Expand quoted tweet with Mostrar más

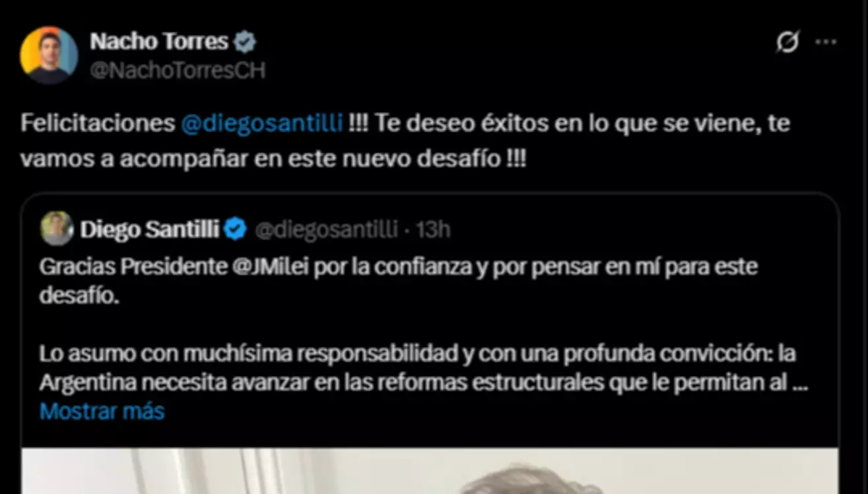(102, 412)
